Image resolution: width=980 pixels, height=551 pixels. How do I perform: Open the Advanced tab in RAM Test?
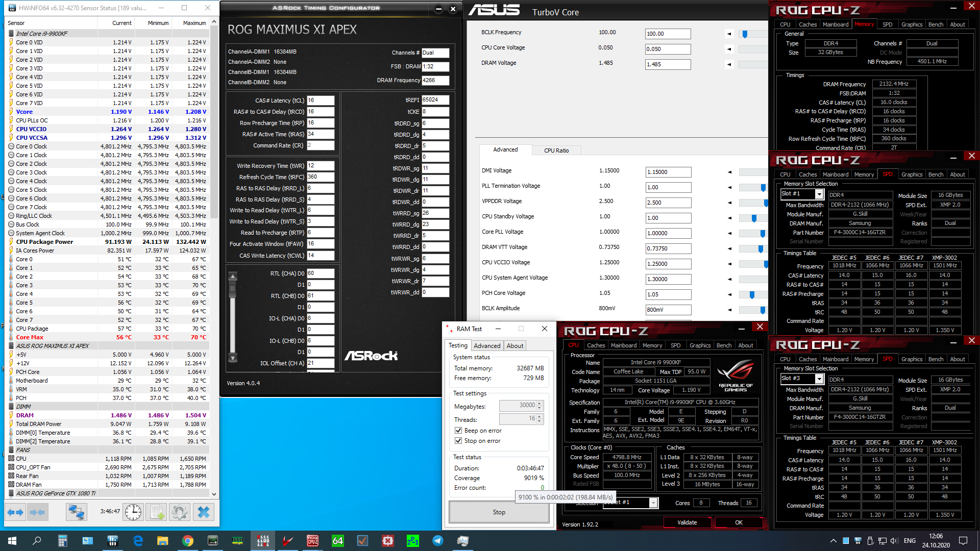[x=487, y=346]
